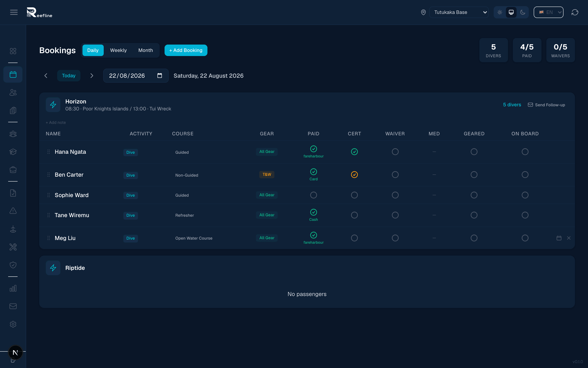Open Tane Wiremu Refresher course selector
Viewport: 588px width, 368px height.
point(184,215)
